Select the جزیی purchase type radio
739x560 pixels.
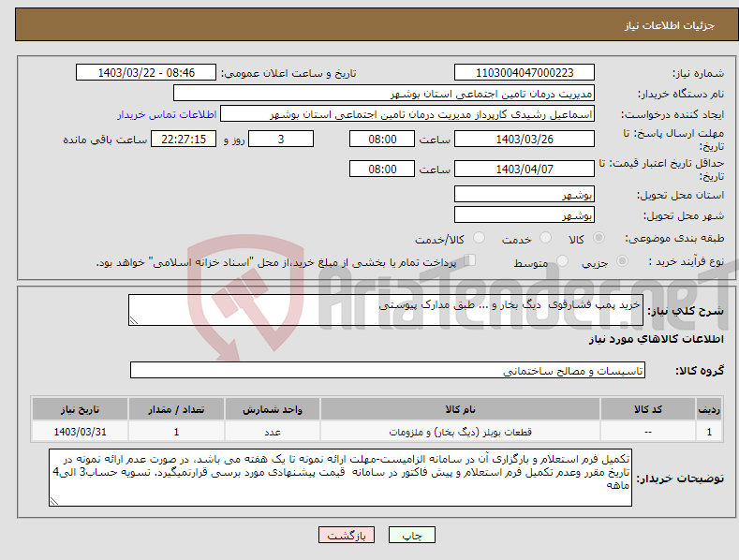[x=622, y=260]
